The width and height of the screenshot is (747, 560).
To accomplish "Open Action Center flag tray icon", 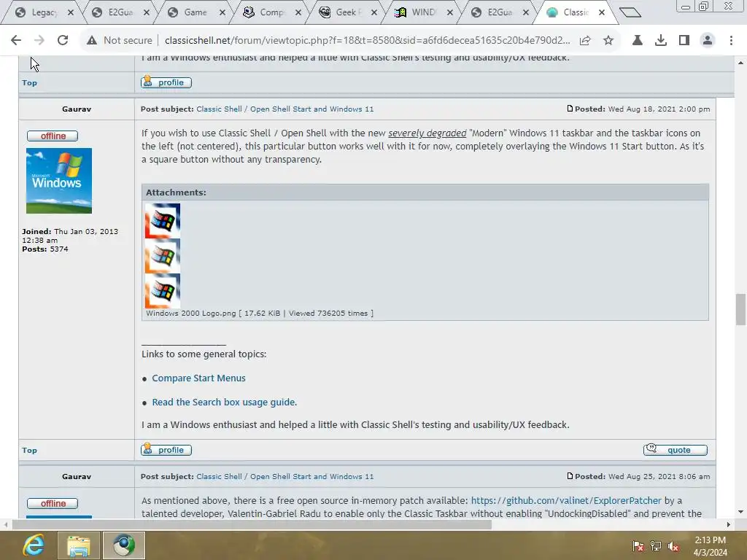I will tap(638, 546).
